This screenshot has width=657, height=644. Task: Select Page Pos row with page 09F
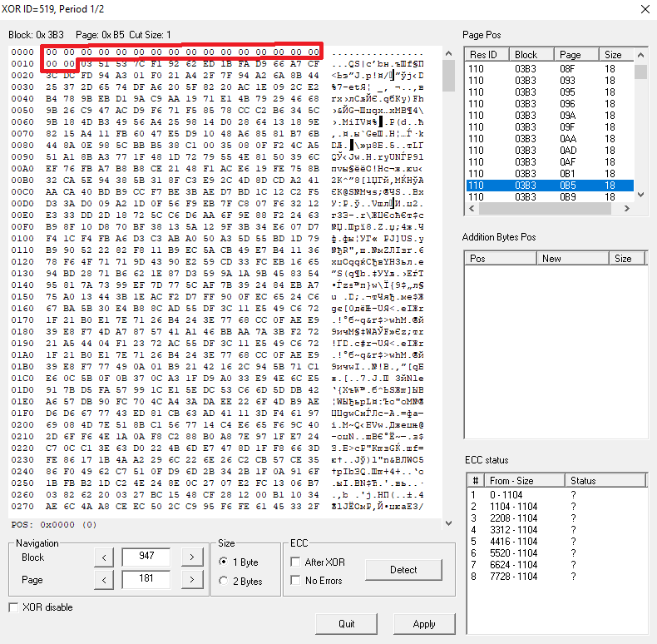[x=550, y=127]
